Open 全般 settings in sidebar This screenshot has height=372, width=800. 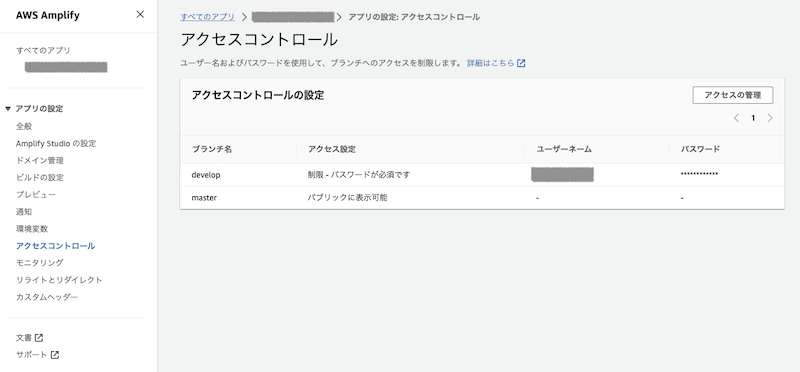pyautogui.click(x=24, y=126)
